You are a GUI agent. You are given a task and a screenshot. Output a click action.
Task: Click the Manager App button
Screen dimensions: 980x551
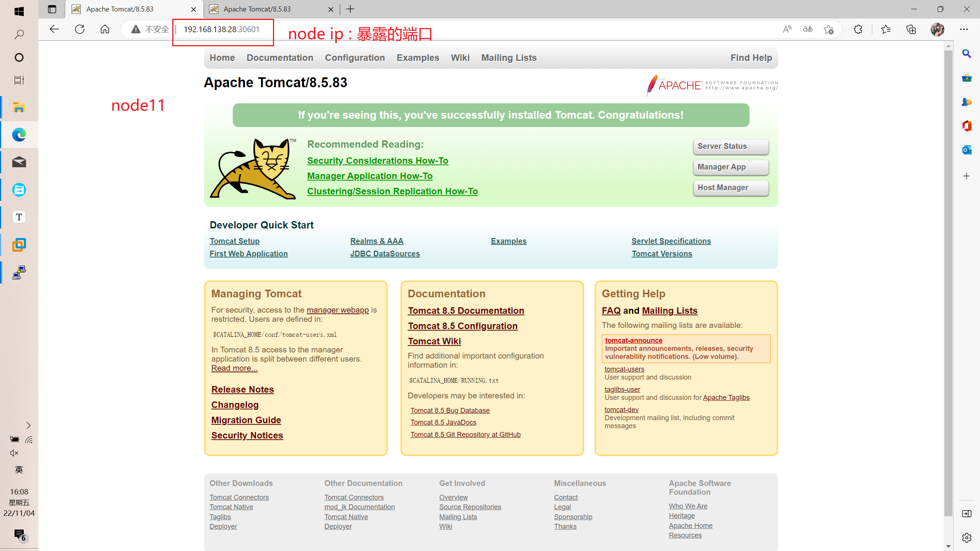click(730, 167)
